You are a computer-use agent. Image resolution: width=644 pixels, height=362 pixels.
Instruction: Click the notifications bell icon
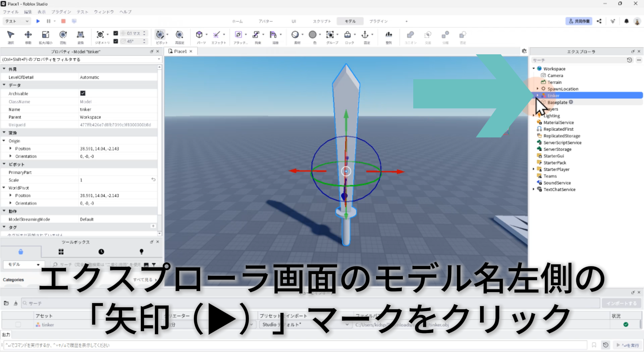[626, 21]
